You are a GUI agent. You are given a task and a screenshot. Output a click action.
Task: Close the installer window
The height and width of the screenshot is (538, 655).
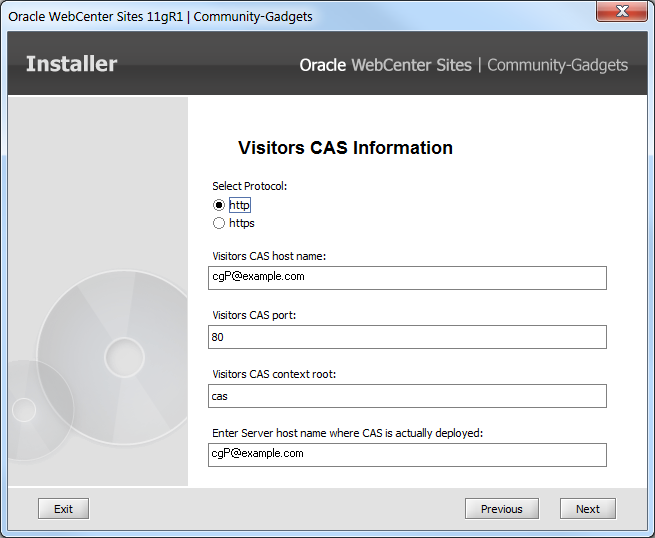pos(622,11)
